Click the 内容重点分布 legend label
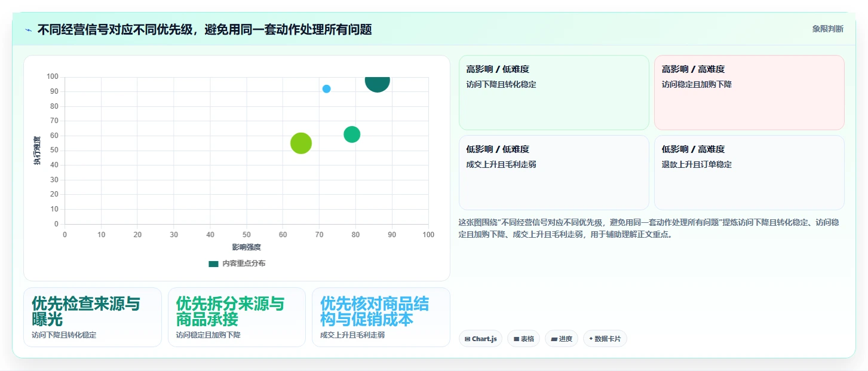Screen dimensions: 868x371 pos(244,263)
